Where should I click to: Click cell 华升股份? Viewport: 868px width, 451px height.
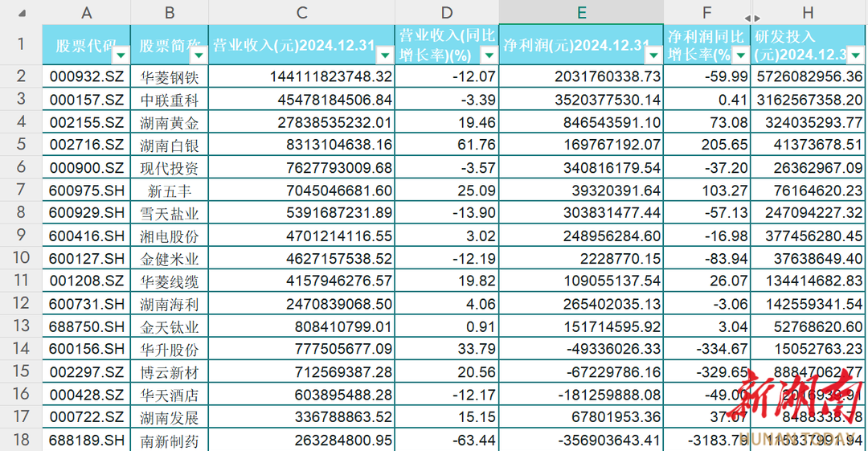pyautogui.click(x=170, y=349)
